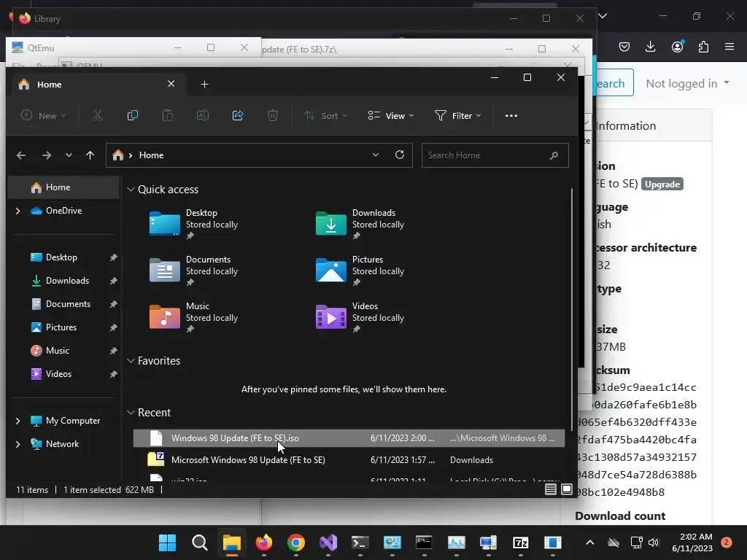Add a new Explorer tab
Viewport: 747px width, 560px height.
click(x=204, y=85)
